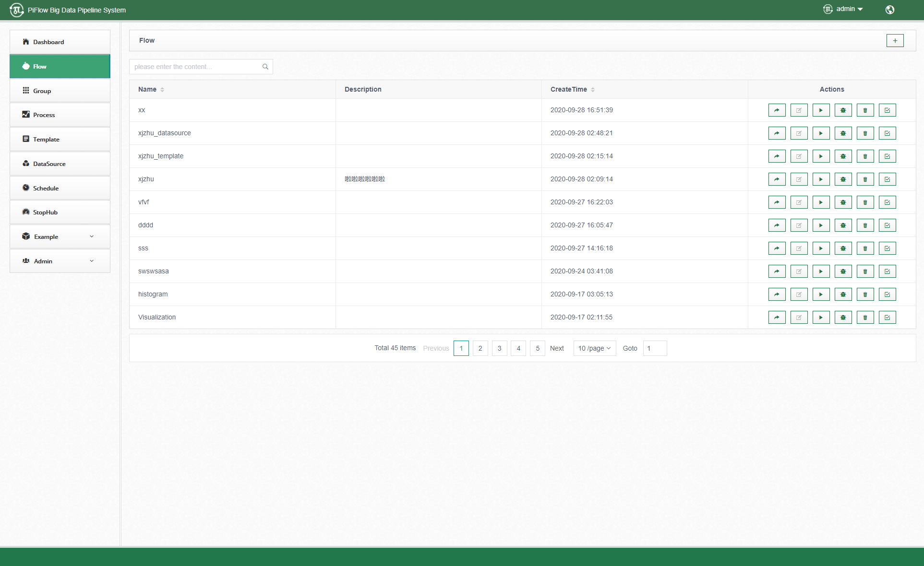Run the vfvf flow with play button

click(821, 202)
